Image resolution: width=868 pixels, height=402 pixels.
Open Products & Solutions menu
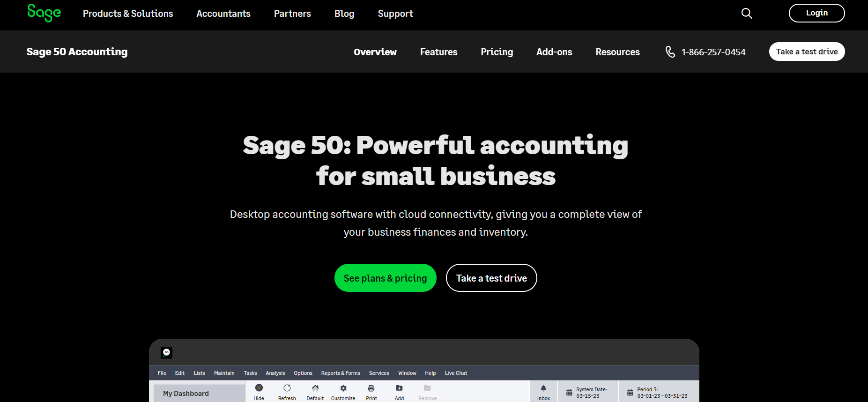pos(128,14)
